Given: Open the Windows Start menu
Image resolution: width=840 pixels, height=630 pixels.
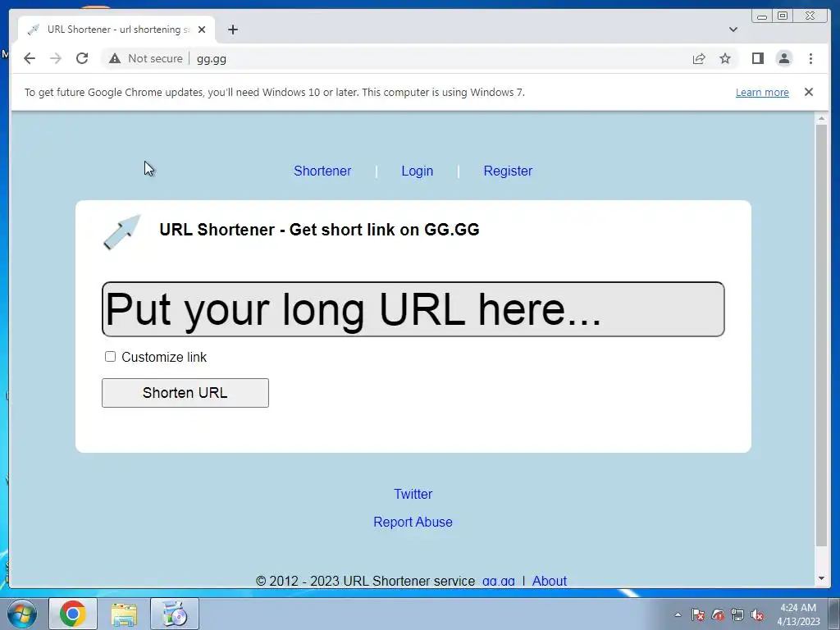Looking at the screenshot, I should click(x=22, y=614).
